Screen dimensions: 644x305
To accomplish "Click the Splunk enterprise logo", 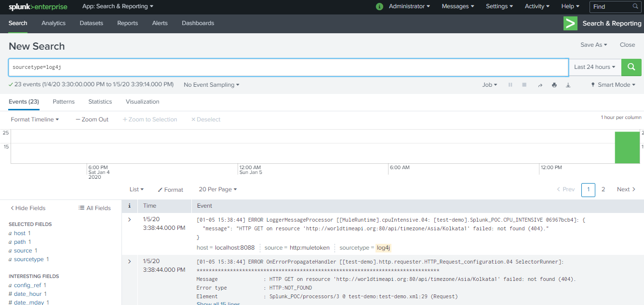I will point(38,7).
